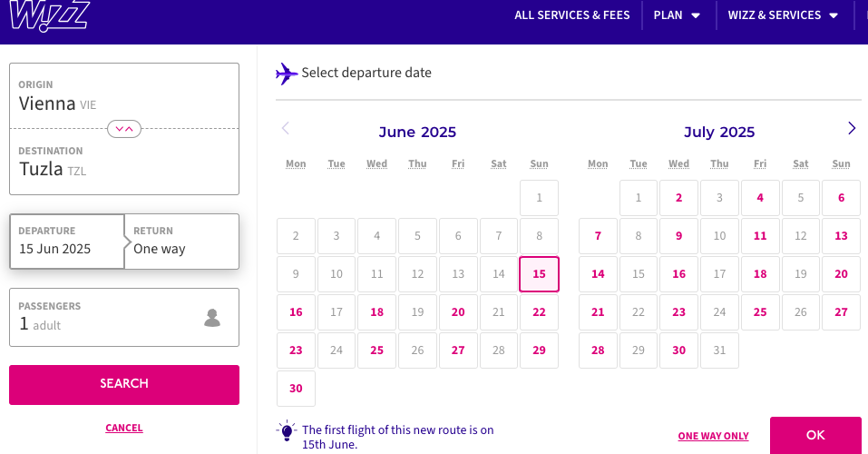
Task: Click the passenger silhouette icon
Action: click(212, 318)
